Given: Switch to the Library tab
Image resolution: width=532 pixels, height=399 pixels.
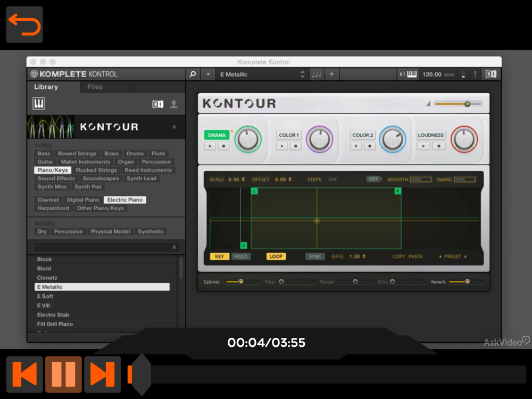Looking at the screenshot, I should pyautogui.click(x=46, y=87).
